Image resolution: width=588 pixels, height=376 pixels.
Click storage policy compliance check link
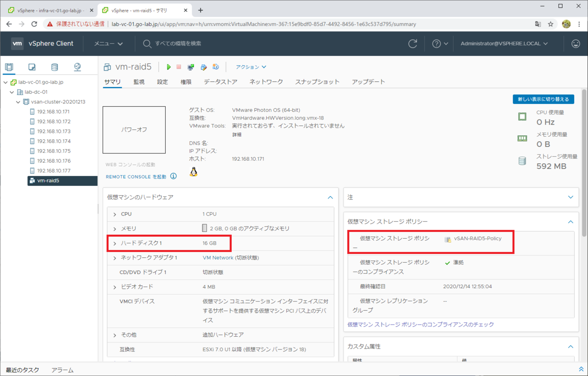(x=420, y=325)
